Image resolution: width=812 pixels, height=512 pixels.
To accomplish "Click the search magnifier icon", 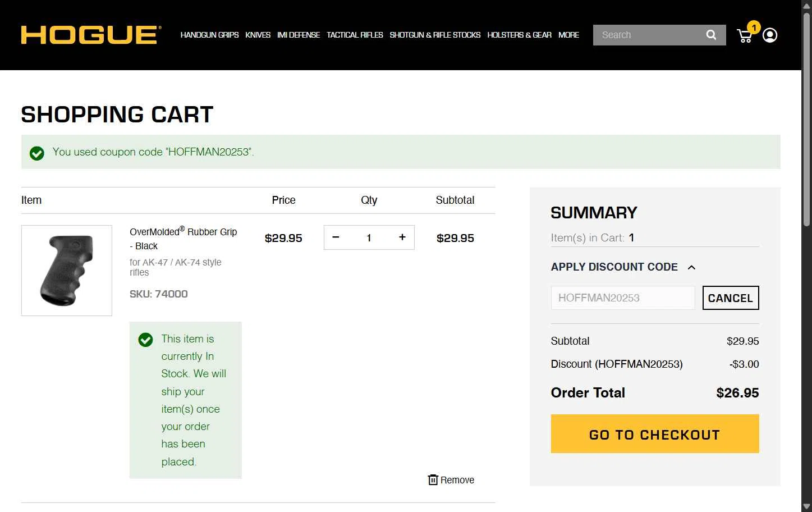I will (x=711, y=35).
